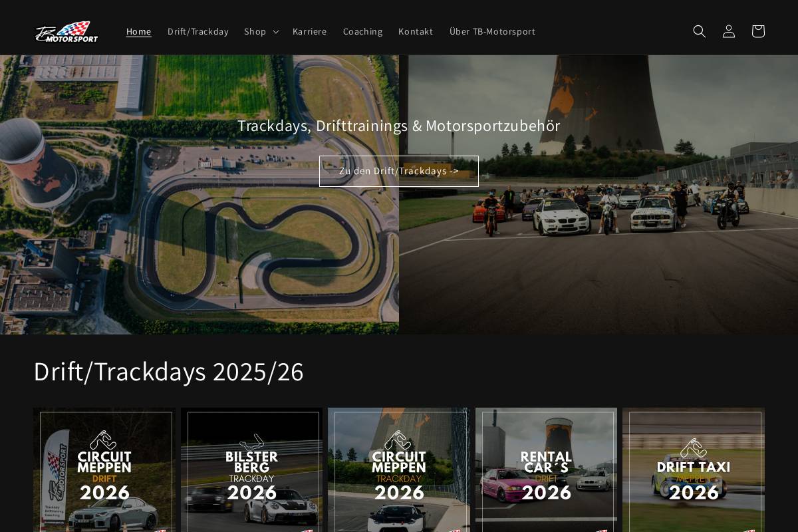Go to the Coaching page
The width and height of the screenshot is (798, 532).
(x=362, y=31)
